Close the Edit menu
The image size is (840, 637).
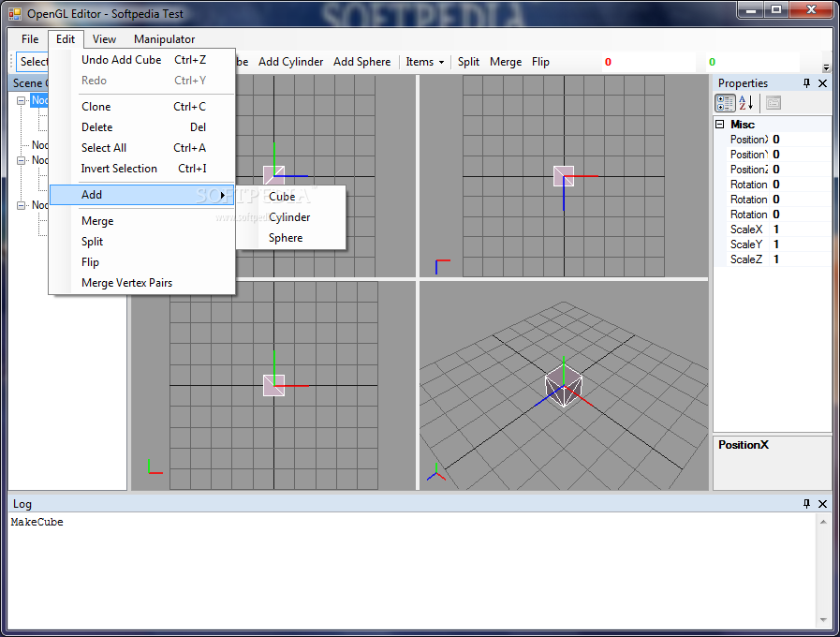pyautogui.click(x=66, y=39)
